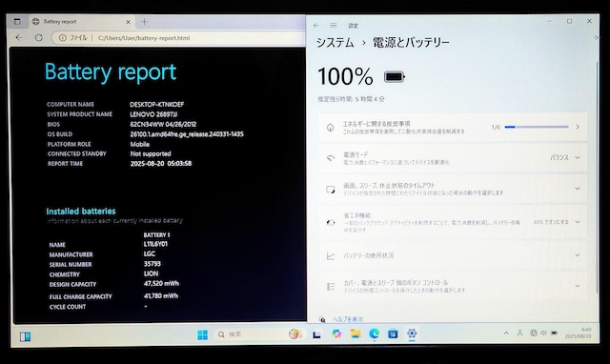Click the 電源モード gauge icon

pyautogui.click(x=331, y=158)
